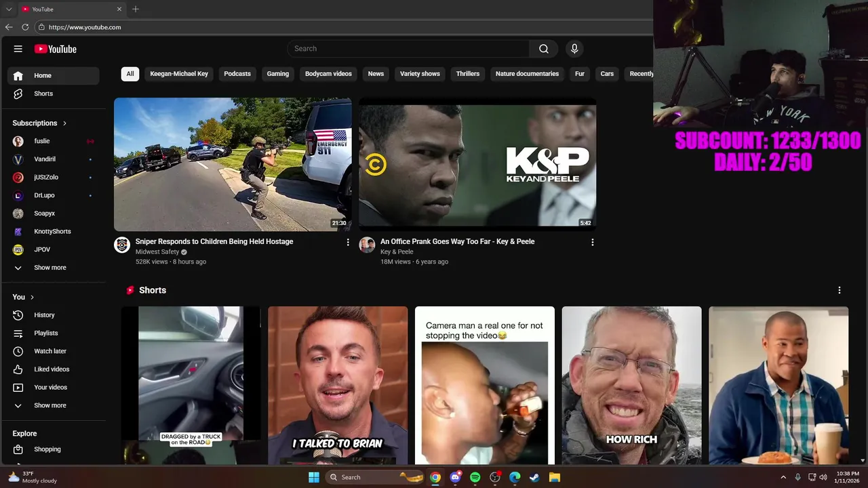Activate voice search microphone

pyautogui.click(x=574, y=49)
